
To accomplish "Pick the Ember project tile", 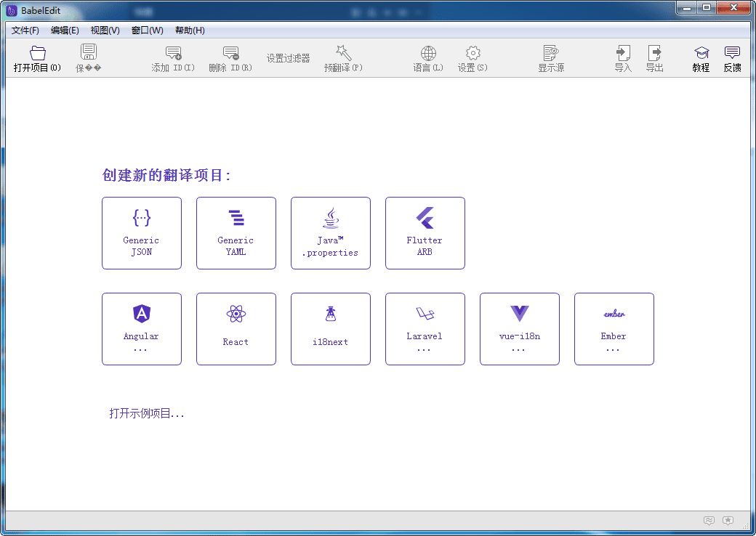I will (x=614, y=329).
